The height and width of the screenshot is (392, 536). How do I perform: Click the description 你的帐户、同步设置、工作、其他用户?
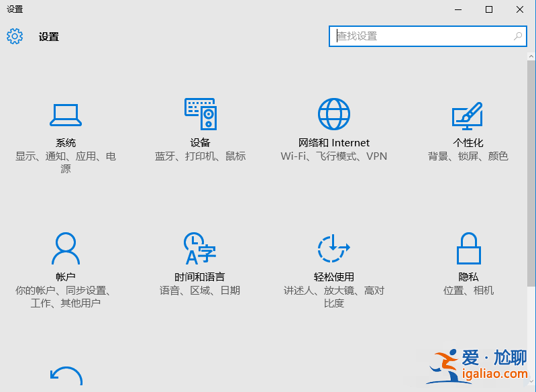click(63, 297)
